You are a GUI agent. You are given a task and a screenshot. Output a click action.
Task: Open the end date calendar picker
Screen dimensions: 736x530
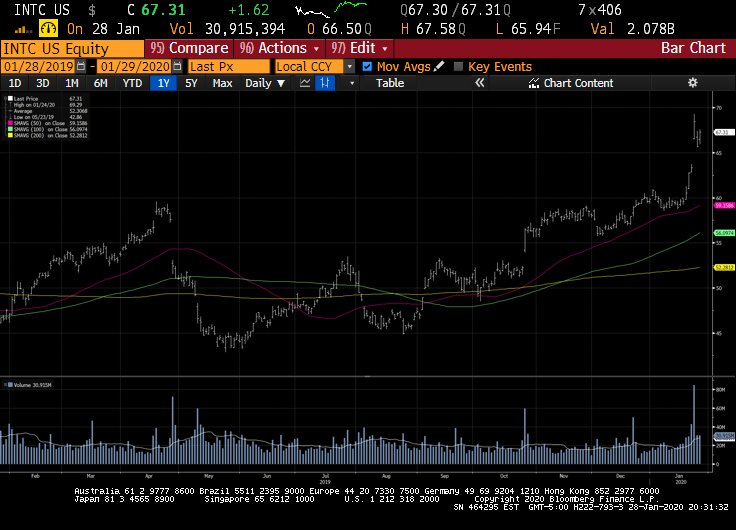[x=177, y=66]
